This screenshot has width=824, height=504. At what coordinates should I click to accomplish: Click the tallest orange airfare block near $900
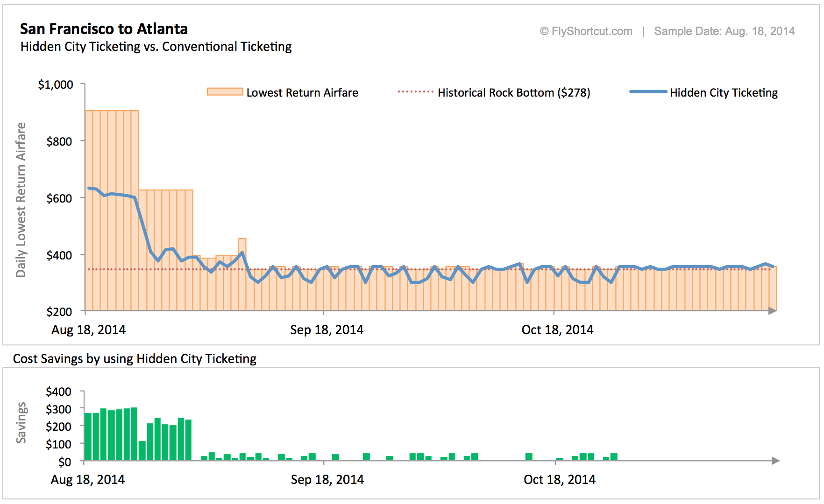click(112, 210)
